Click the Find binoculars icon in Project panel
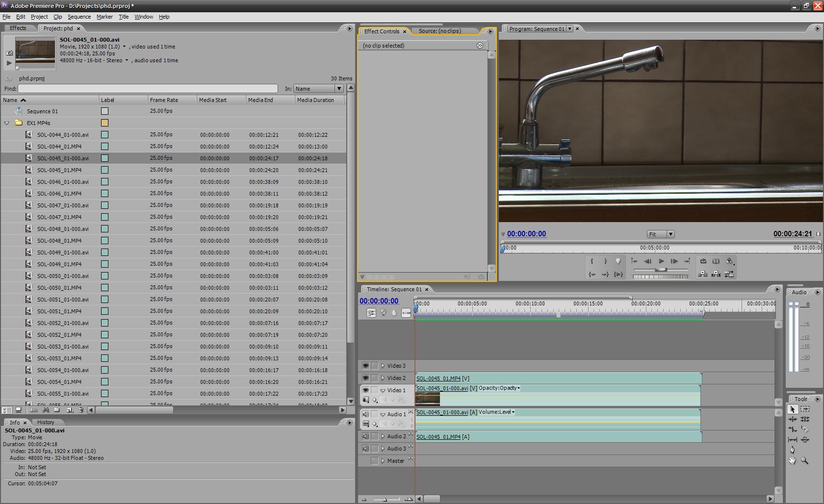824x504 pixels. click(x=46, y=410)
